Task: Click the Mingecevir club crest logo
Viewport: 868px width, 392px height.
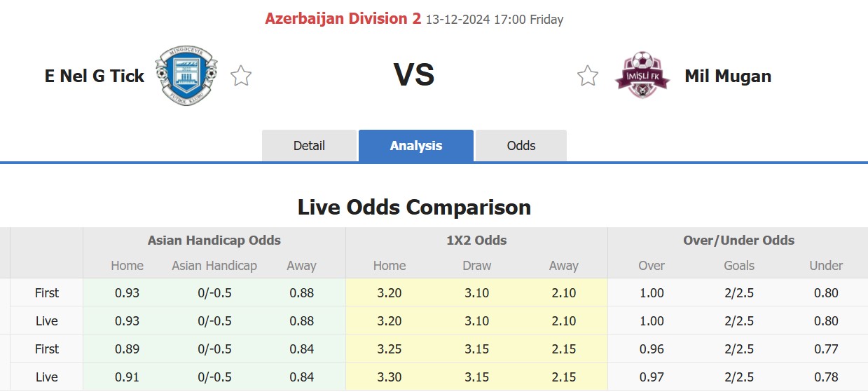Action: (x=186, y=76)
